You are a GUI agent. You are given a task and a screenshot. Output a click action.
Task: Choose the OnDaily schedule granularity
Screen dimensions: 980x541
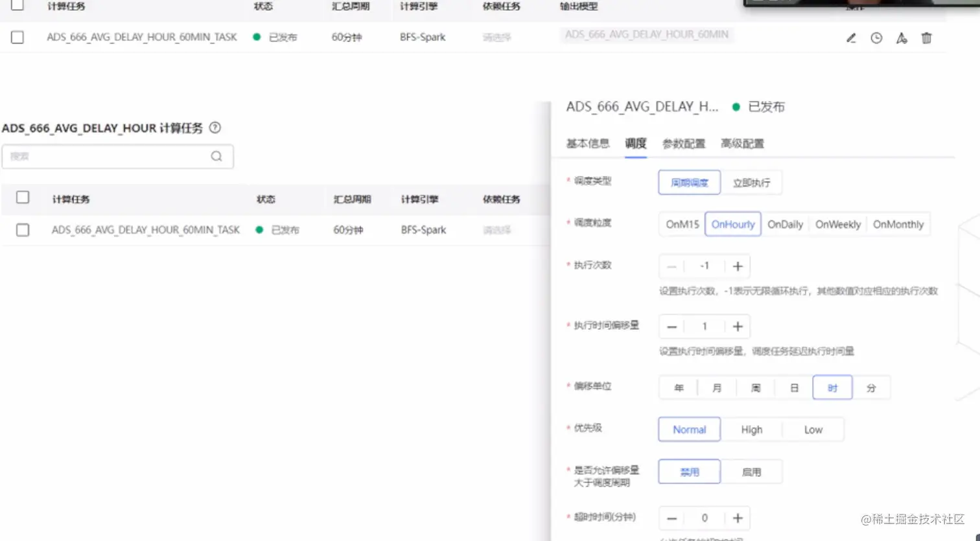[x=785, y=224]
